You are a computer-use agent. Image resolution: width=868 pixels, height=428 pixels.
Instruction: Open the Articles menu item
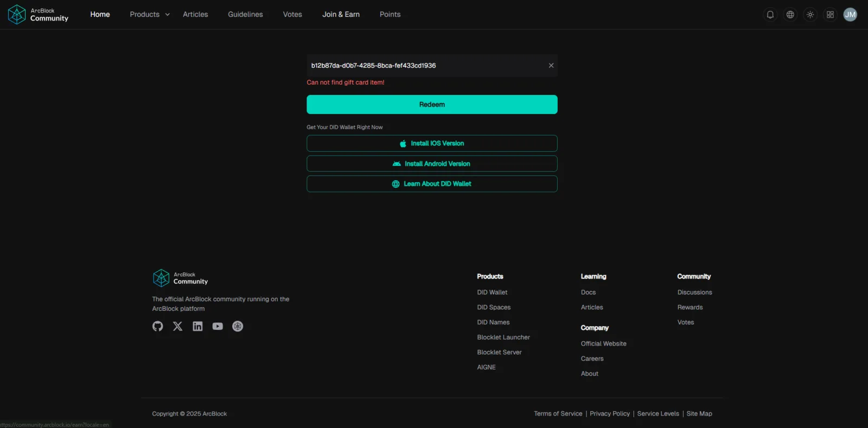tap(195, 15)
